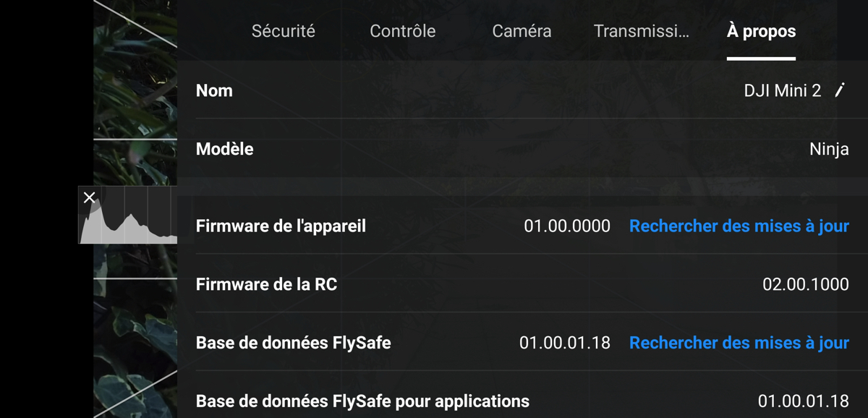868x418 pixels.
Task: Close the histogram overlay
Action: point(89,197)
